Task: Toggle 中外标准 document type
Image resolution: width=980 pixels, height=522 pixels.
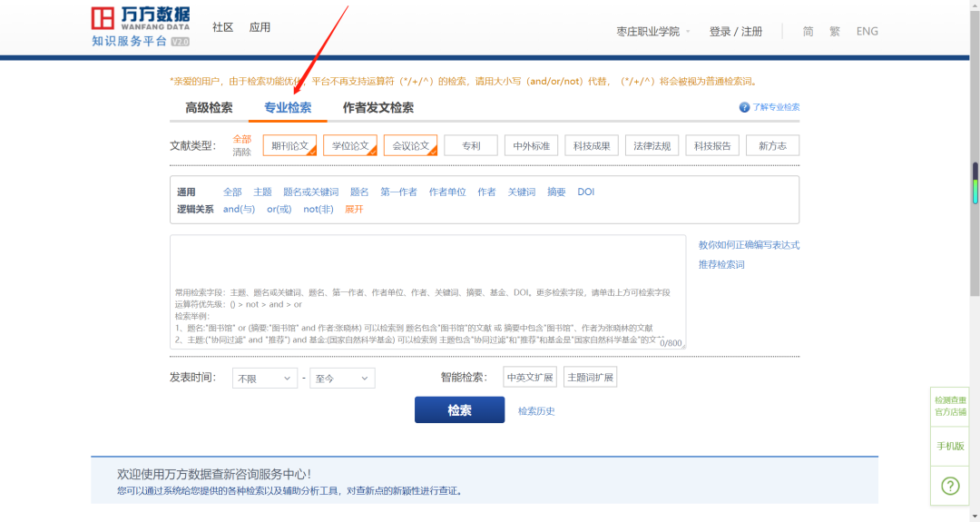Action: pyautogui.click(x=531, y=145)
